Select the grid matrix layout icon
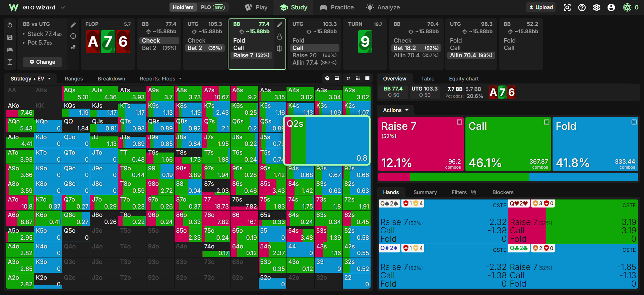644x295 pixels. (358, 78)
